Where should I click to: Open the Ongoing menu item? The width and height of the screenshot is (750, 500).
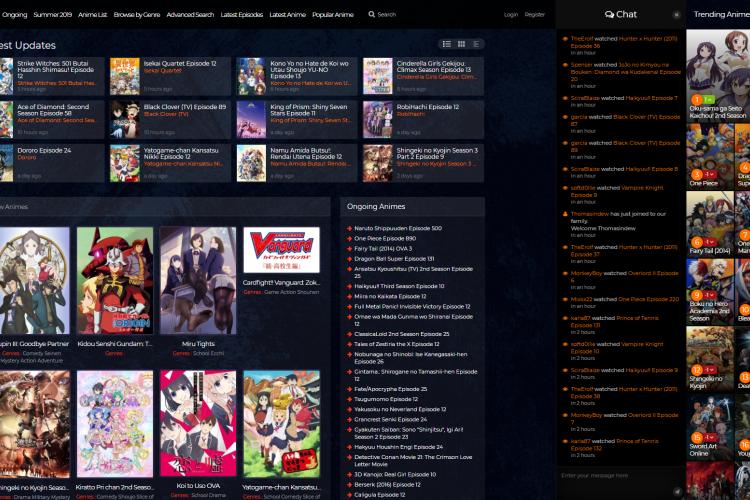click(x=14, y=15)
